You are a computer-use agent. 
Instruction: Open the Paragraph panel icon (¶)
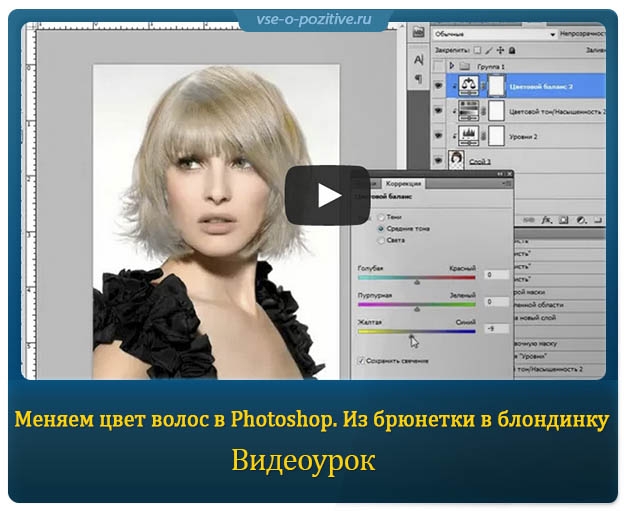point(418,79)
